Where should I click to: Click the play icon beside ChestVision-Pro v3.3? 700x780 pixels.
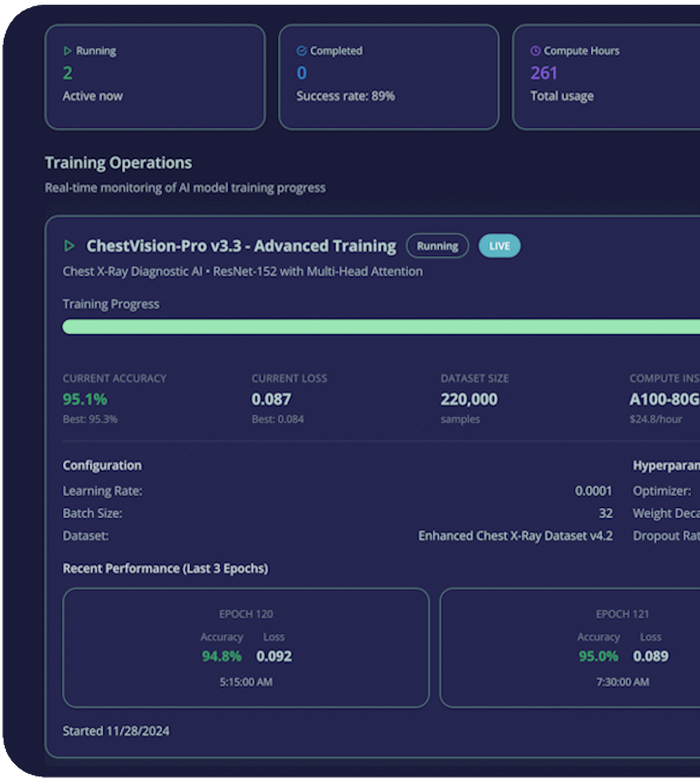70,246
